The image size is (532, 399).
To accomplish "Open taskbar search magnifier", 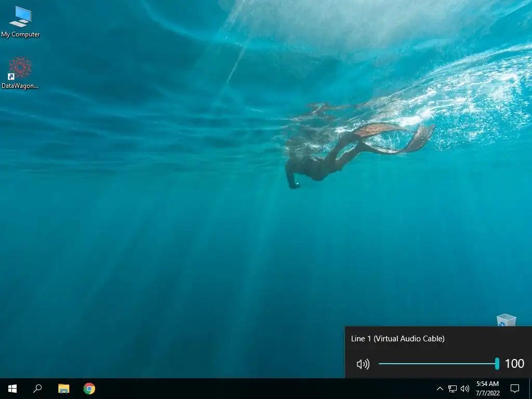I will point(37,389).
